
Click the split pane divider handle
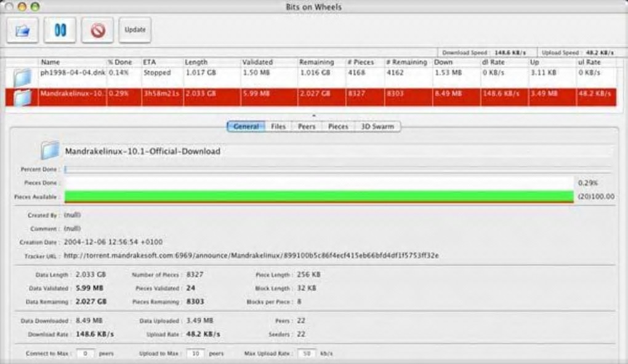[x=314, y=115]
